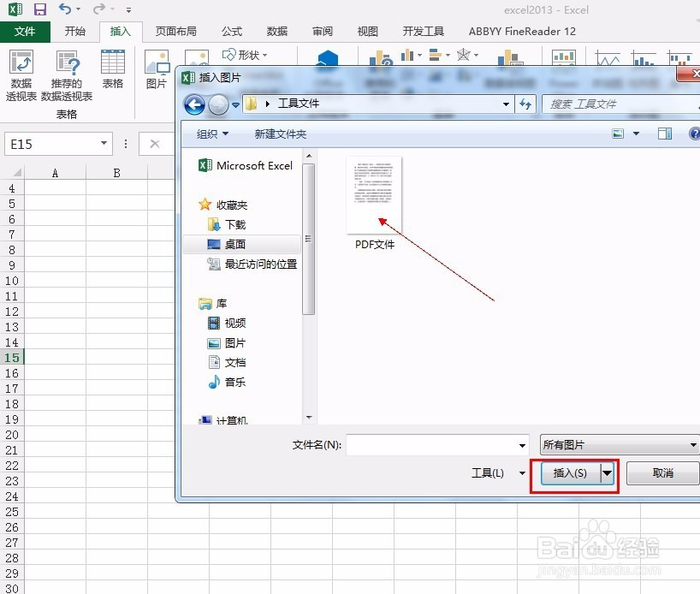The image size is (700, 594).
Task: Click the 搜索 工具文件 search box
Action: [620, 104]
